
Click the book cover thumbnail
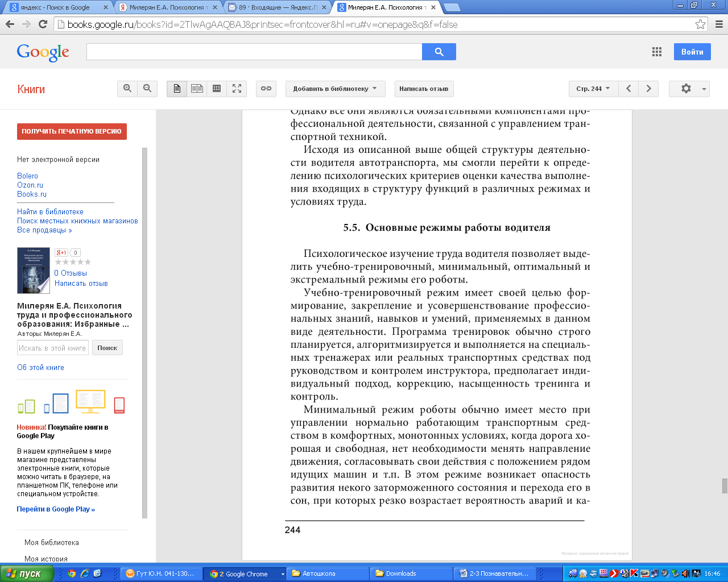[x=34, y=271]
